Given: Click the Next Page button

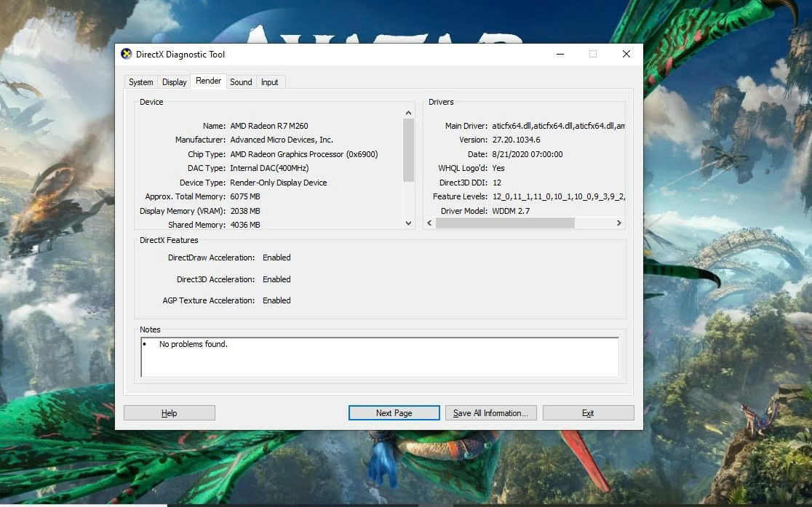Looking at the screenshot, I should pyautogui.click(x=394, y=412).
